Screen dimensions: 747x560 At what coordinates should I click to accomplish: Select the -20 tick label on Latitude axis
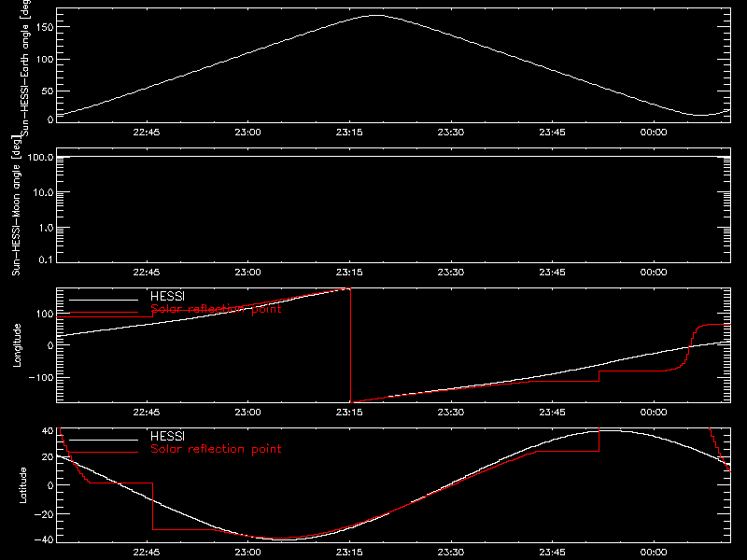point(44,514)
